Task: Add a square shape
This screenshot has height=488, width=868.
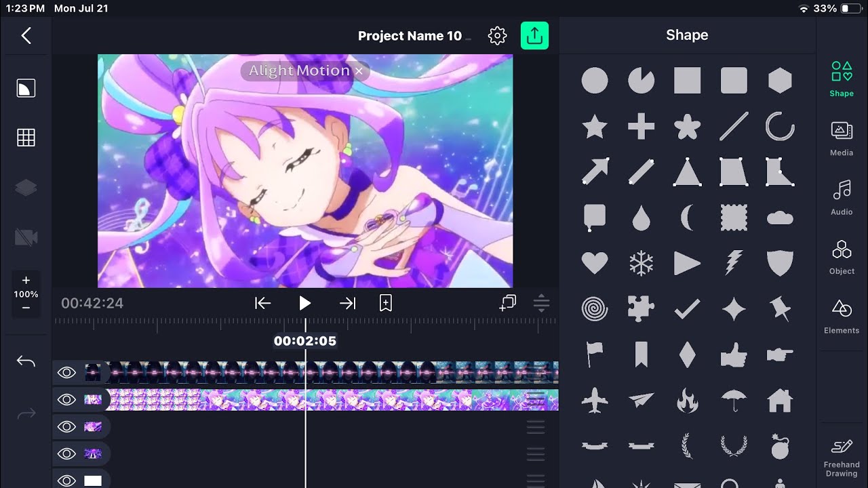Action: coord(687,80)
